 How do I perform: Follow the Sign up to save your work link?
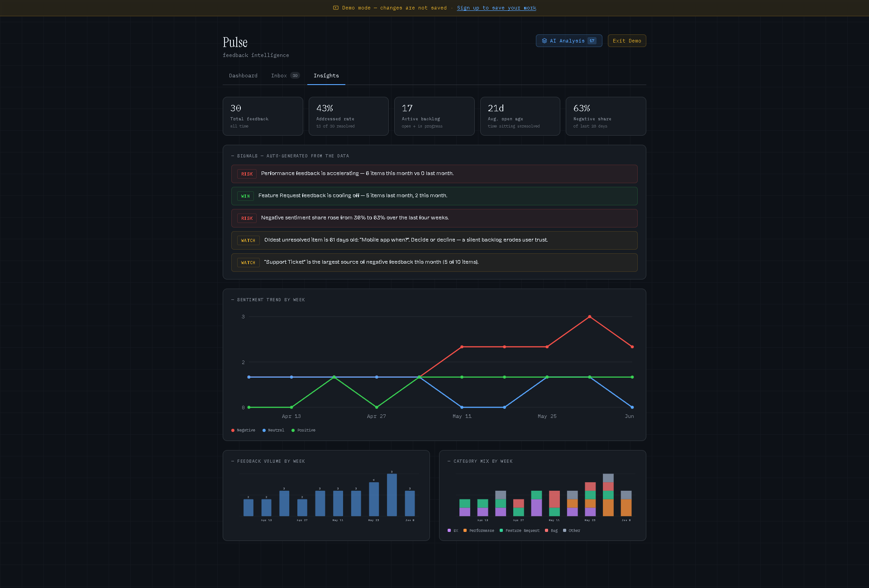pos(497,8)
